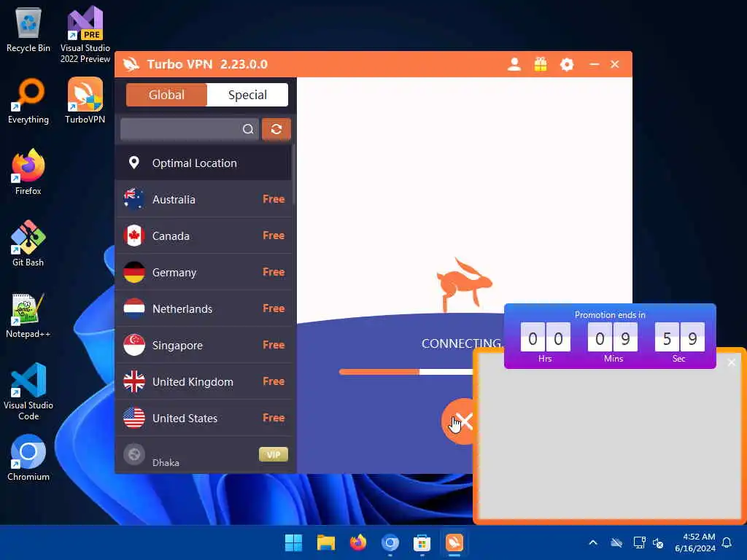Click the Promotion ends in countdown banner
Viewport: 747px width, 560px height.
pyautogui.click(x=610, y=335)
